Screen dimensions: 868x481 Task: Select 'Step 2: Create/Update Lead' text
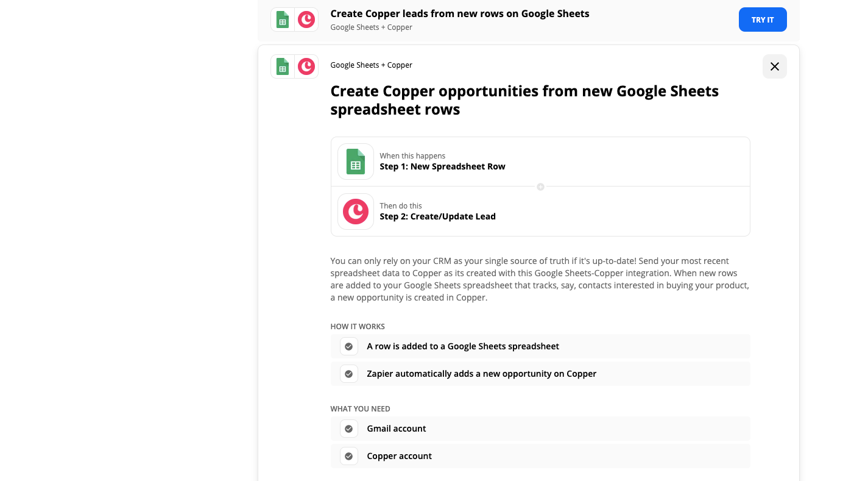pyautogui.click(x=437, y=216)
